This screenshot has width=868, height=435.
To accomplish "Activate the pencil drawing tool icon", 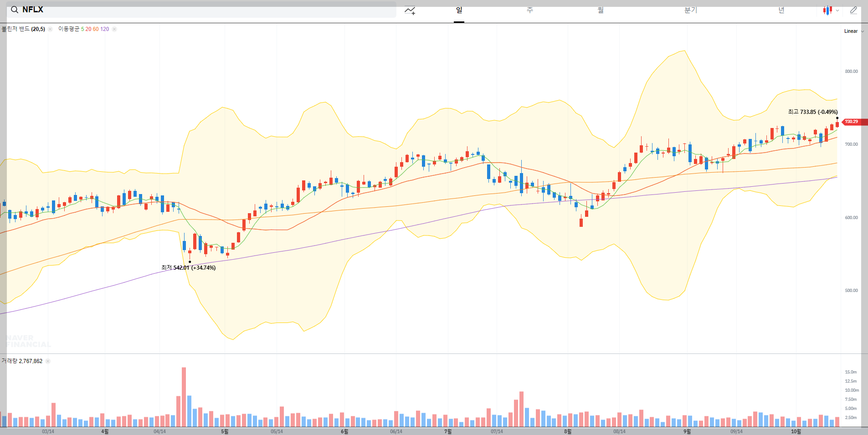I will click(853, 10).
